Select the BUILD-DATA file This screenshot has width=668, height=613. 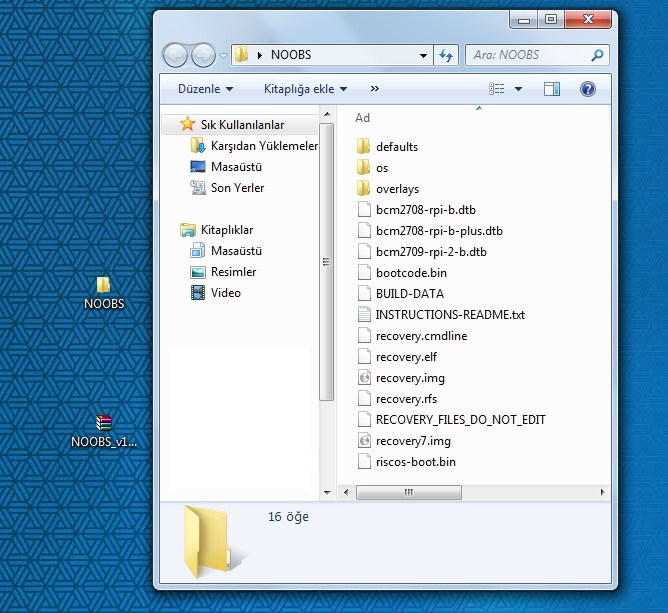(x=400, y=294)
